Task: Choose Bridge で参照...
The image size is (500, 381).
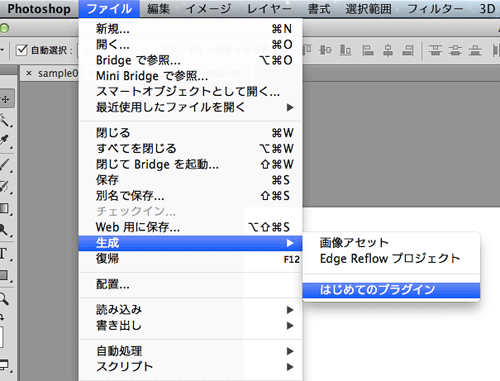Action: click(191, 60)
